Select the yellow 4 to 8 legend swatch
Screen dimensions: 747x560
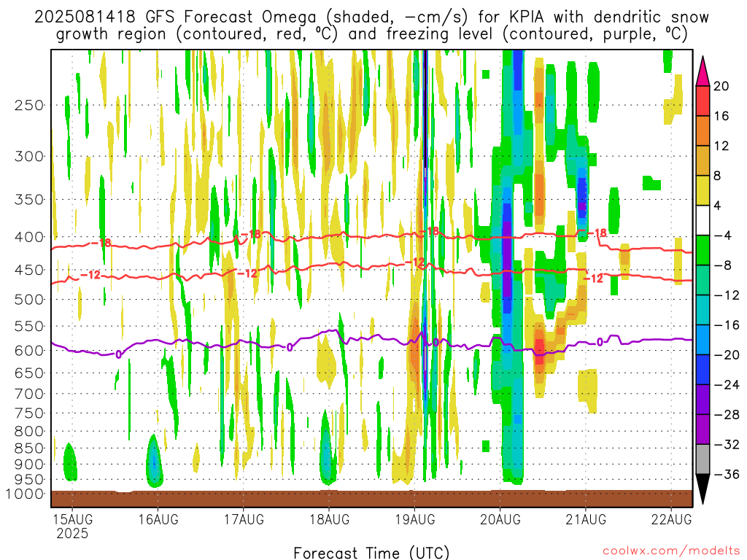[x=703, y=190]
